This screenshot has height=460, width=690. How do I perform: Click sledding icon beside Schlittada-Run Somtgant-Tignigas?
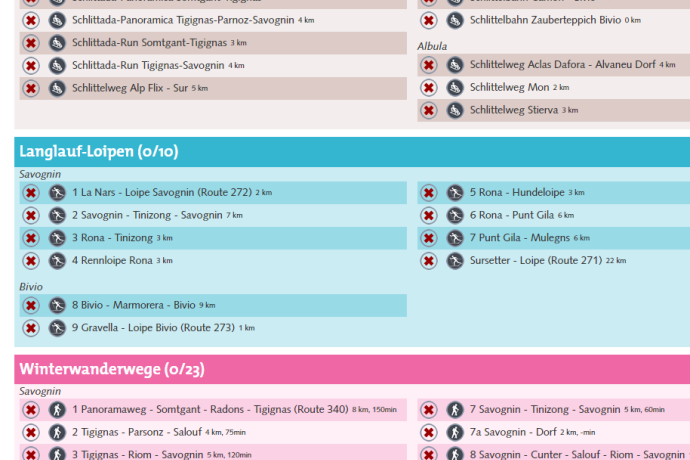[57, 43]
